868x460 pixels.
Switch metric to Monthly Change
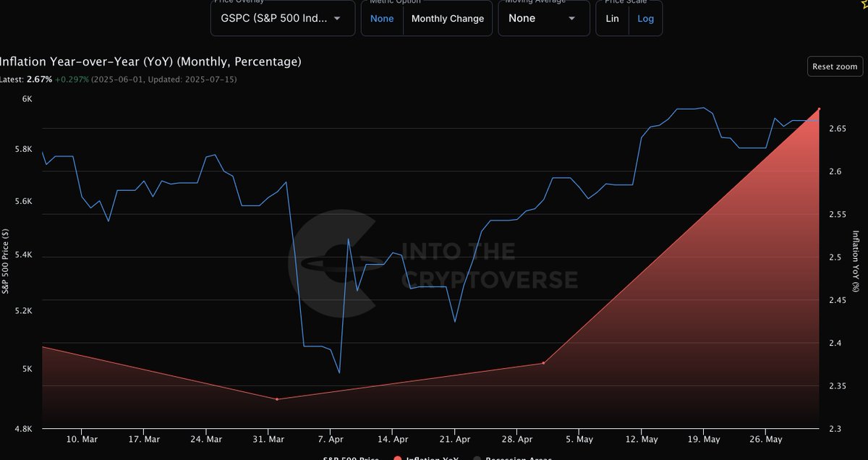pyautogui.click(x=448, y=19)
